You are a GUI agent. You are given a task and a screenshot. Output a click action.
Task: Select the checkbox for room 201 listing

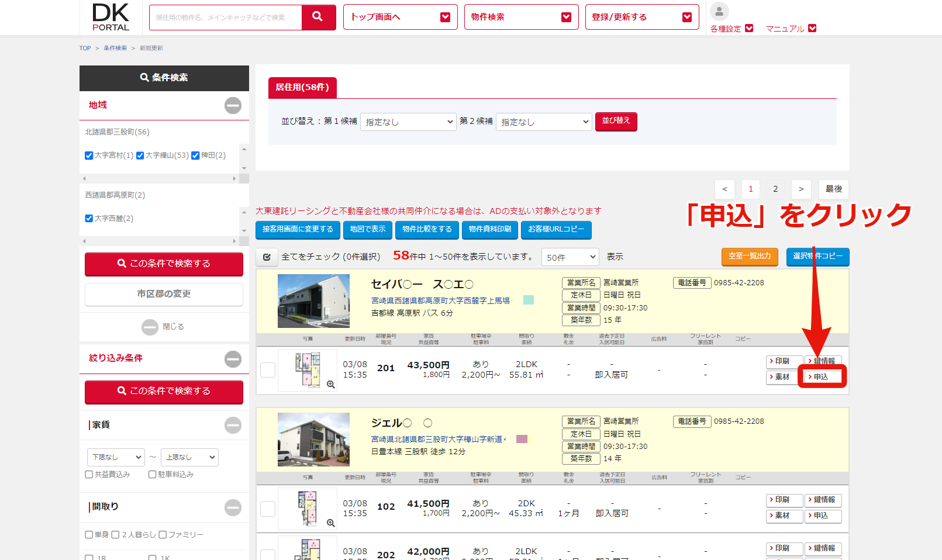(268, 370)
